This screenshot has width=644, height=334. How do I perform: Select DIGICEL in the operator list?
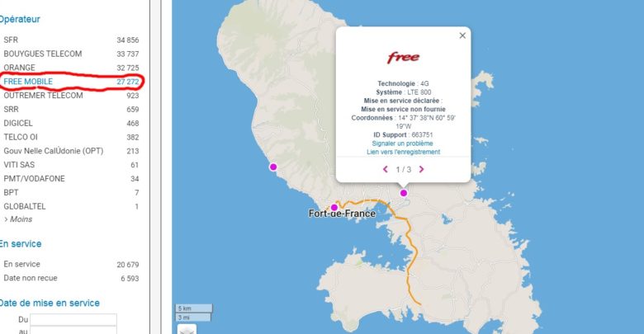(x=71, y=123)
